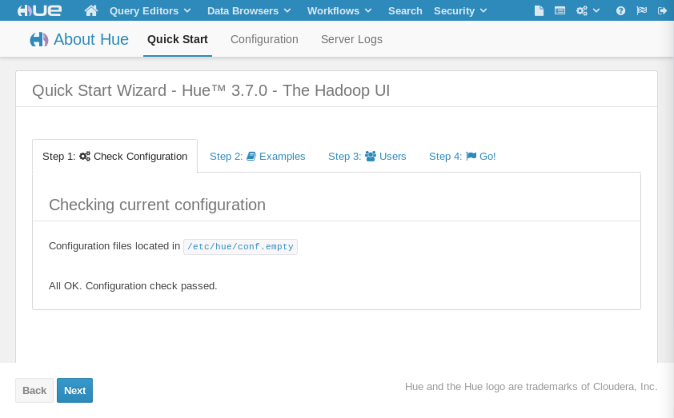Switch to the Server Logs tab
The image size is (674, 418).
(352, 39)
